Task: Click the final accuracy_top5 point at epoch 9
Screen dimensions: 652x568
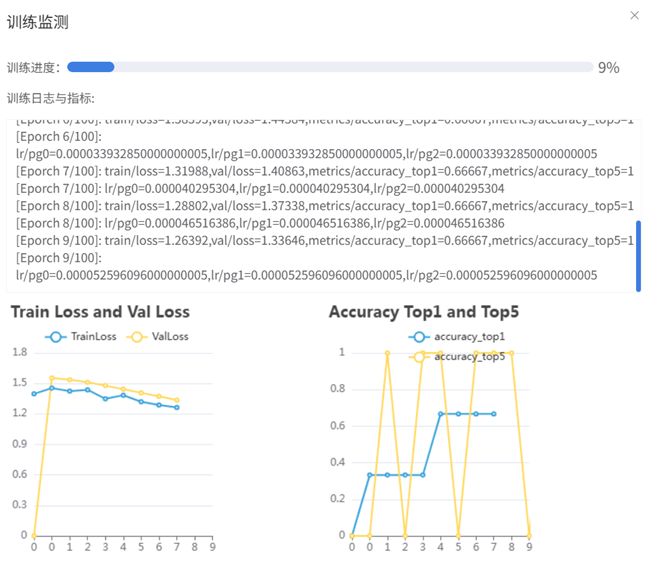Action: [x=529, y=535]
